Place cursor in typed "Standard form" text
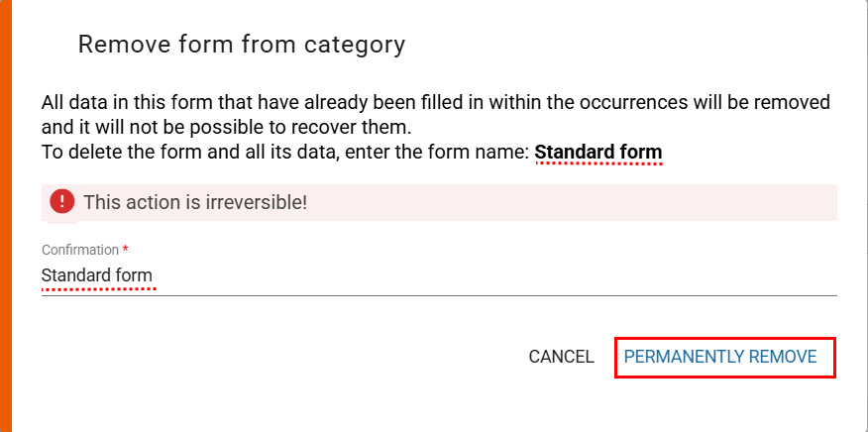The width and height of the screenshot is (868, 432). click(97, 275)
